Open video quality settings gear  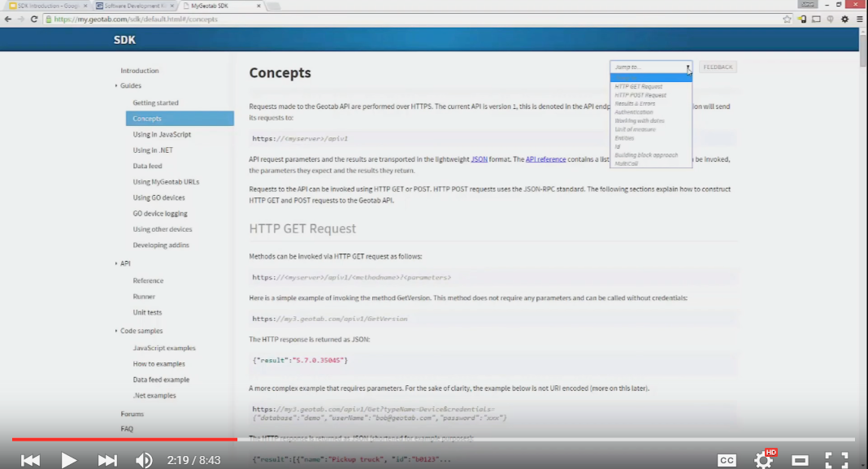763,460
